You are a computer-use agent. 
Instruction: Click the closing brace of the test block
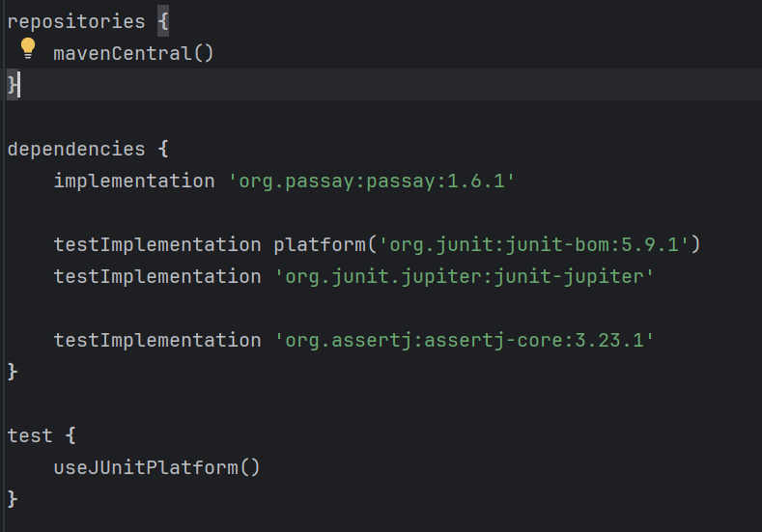tap(13, 499)
